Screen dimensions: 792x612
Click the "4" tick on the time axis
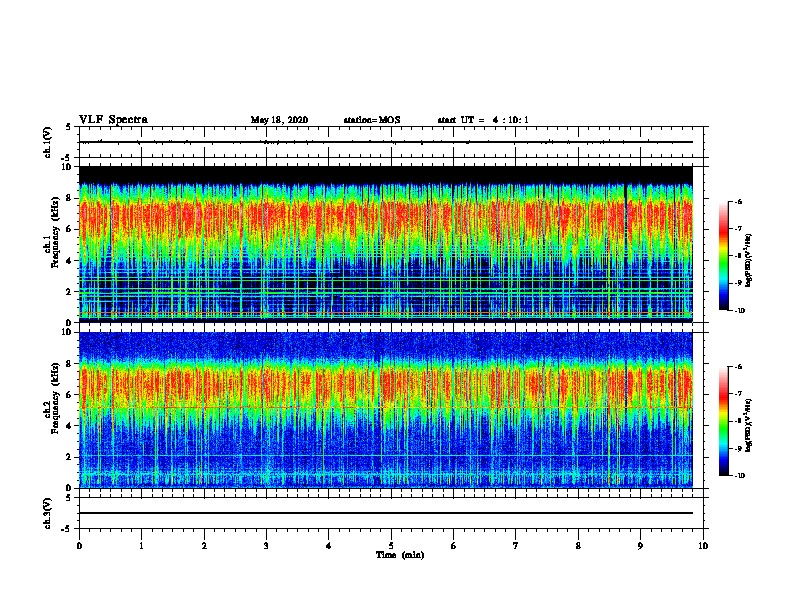[329, 546]
